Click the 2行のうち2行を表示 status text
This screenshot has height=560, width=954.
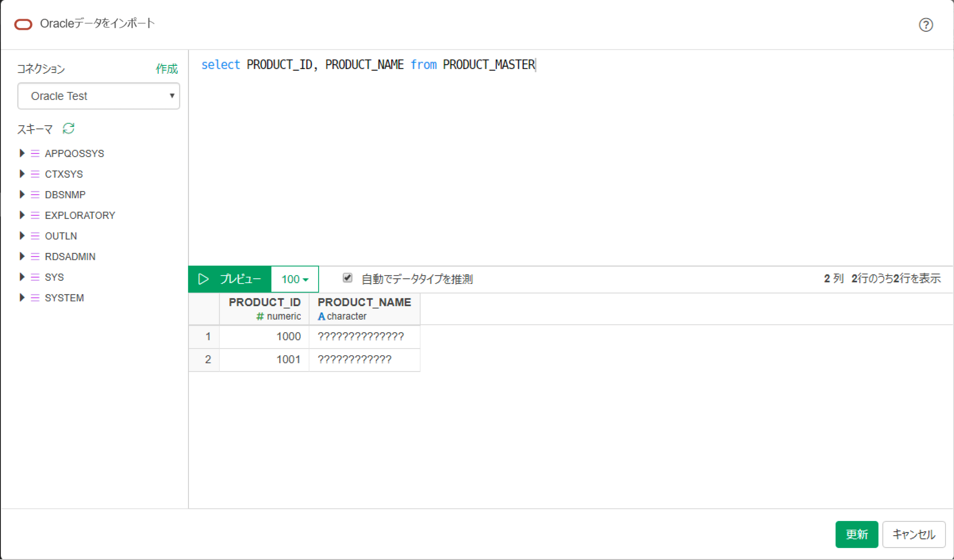[x=896, y=278]
